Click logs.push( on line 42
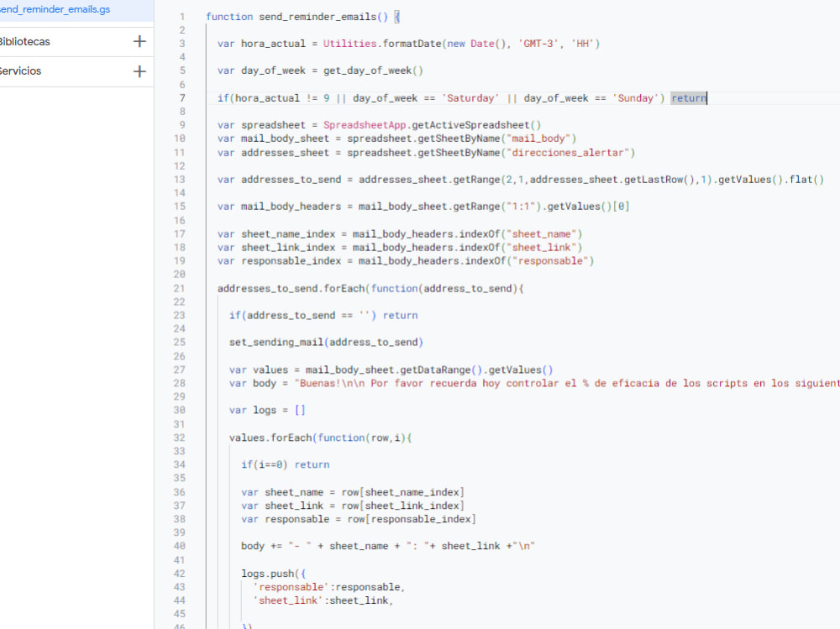The image size is (840, 629). tap(270, 574)
